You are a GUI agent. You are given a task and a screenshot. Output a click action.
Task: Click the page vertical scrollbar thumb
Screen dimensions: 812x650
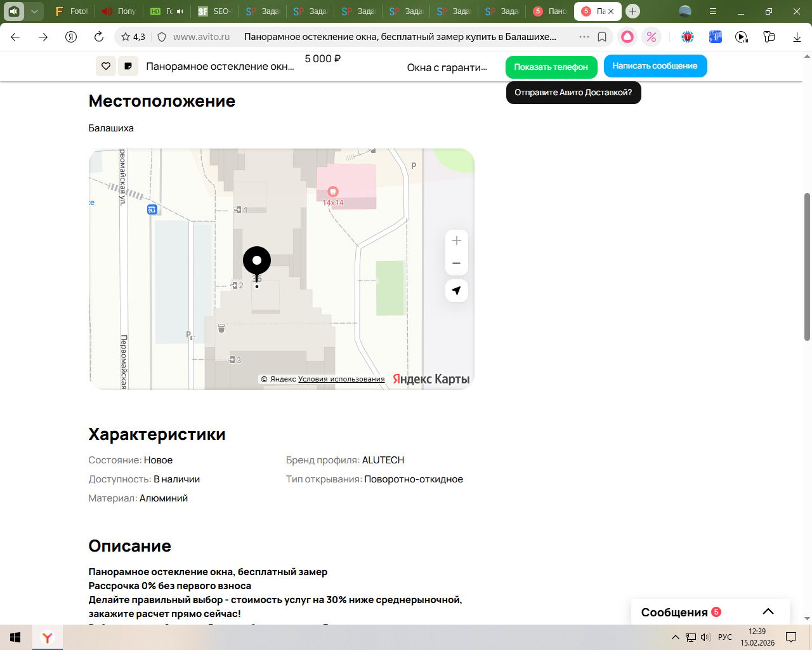807,267
